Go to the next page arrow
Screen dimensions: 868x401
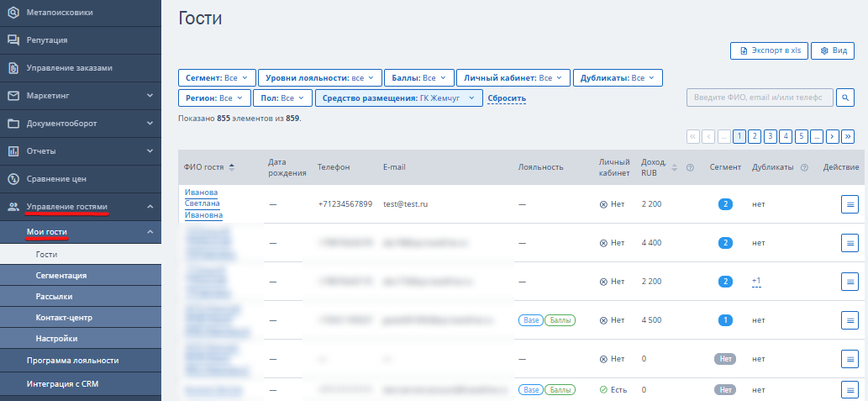point(832,136)
